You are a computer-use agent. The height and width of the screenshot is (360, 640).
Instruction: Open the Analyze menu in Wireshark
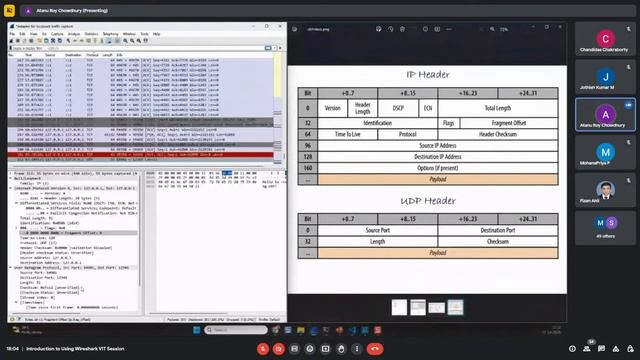tap(74, 34)
